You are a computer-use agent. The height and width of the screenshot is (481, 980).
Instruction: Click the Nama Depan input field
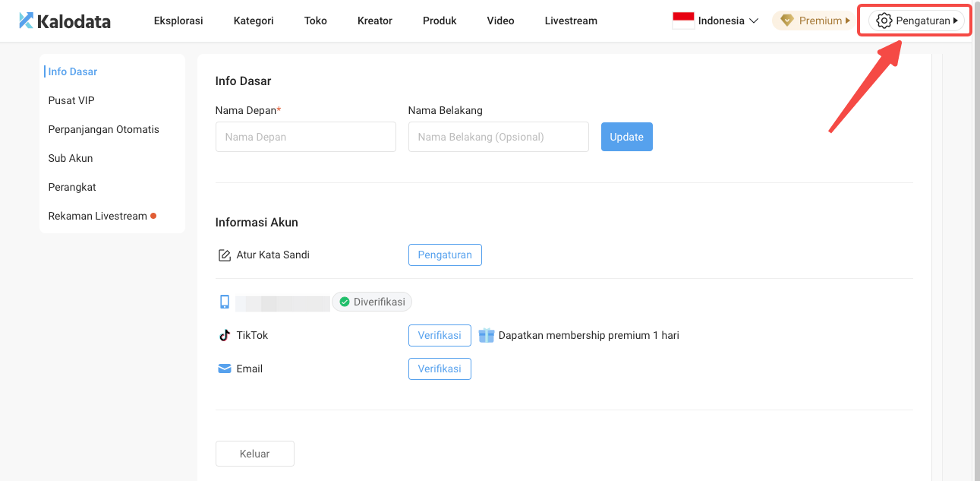pos(305,137)
